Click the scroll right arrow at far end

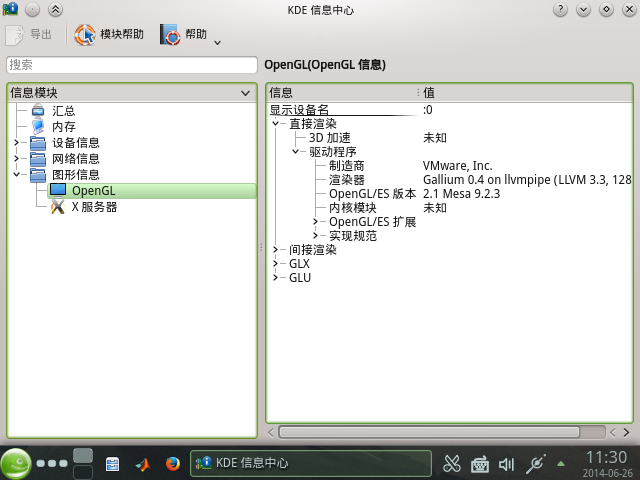point(626,432)
